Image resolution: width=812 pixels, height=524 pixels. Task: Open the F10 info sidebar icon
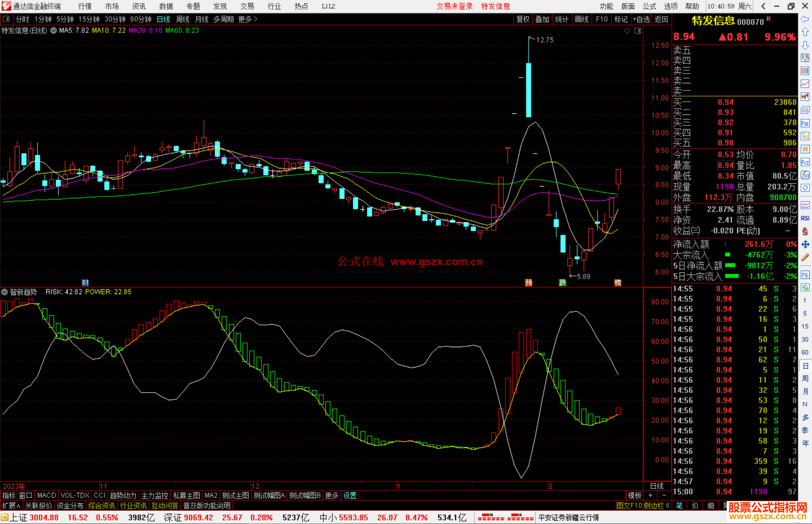pyautogui.click(x=805, y=123)
